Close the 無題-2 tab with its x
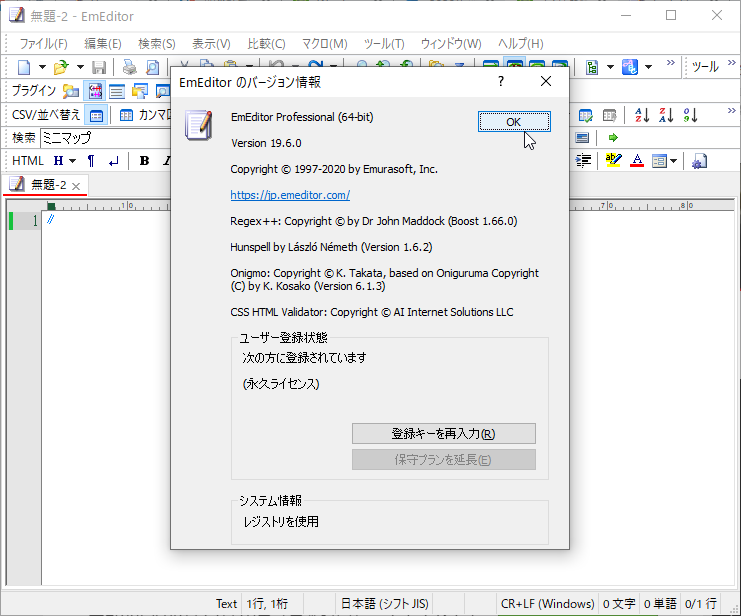 click(x=76, y=186)
